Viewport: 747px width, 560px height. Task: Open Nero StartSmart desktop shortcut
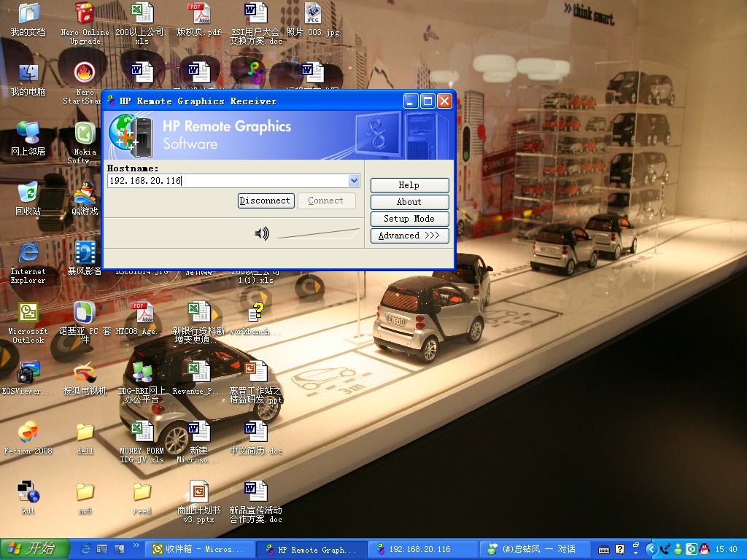(x=85, y=74)
